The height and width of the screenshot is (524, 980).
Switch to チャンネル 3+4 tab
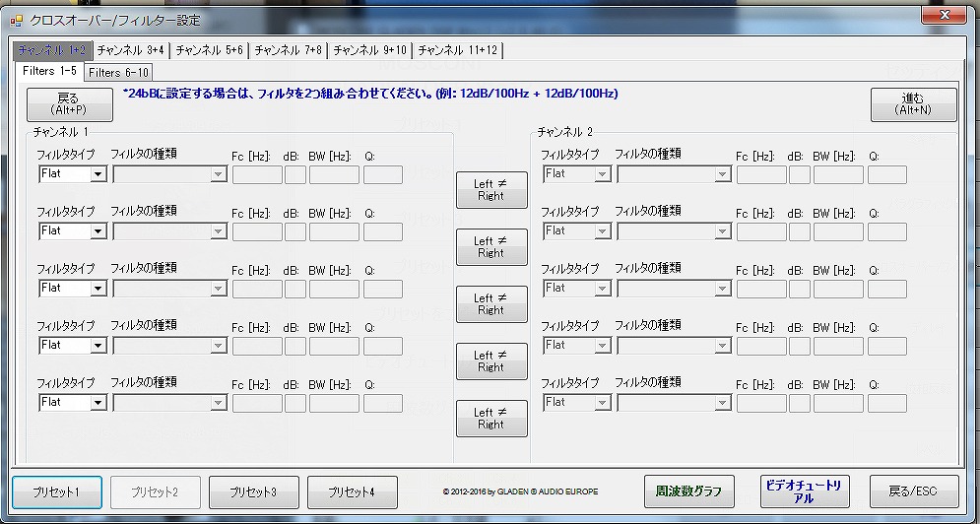131,49
